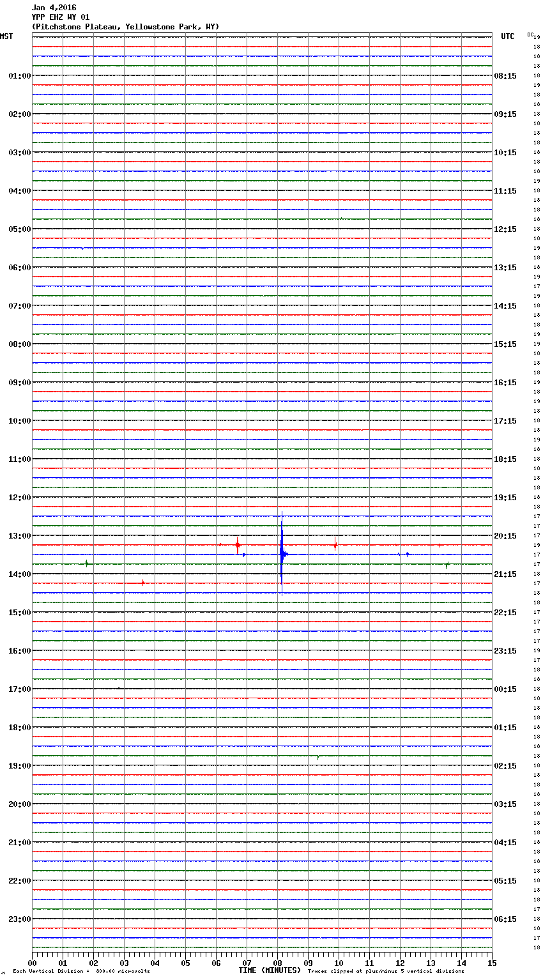Click the 13:00 MST row label
This screenshot has width=543, height=980.
coord(20,536)
